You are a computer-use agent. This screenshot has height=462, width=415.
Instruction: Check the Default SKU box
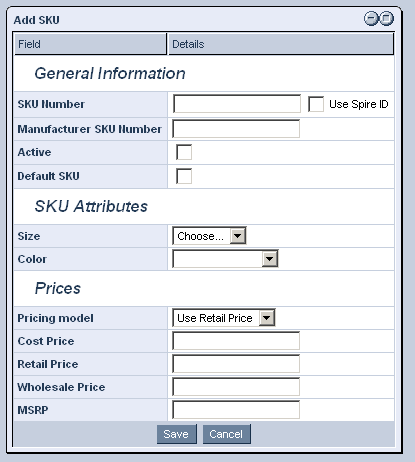point(184,176)
